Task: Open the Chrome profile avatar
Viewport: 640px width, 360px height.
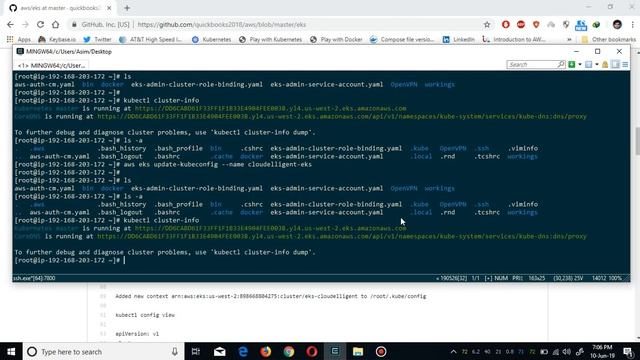Action: click(x=617, y=24)
